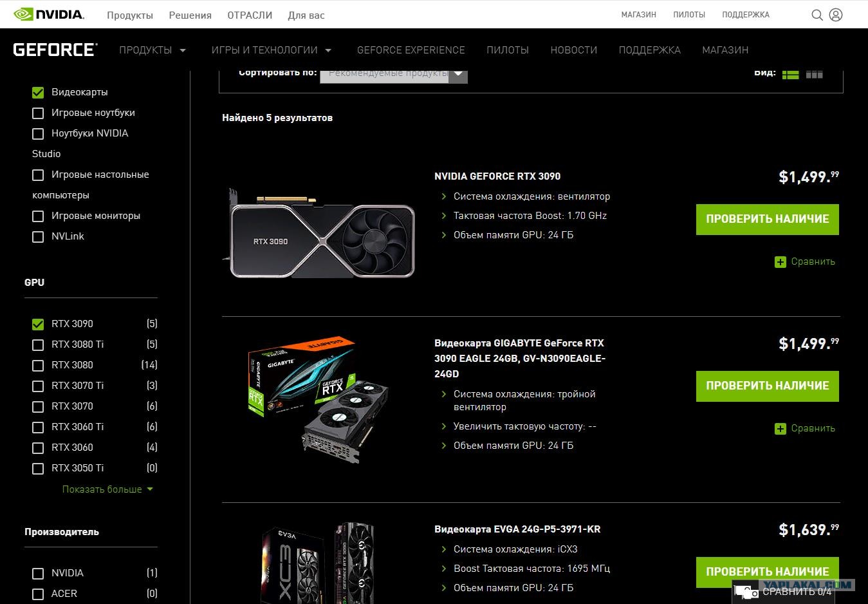
Task: Check the NVLink checkbox
Action: coord(38,237)
